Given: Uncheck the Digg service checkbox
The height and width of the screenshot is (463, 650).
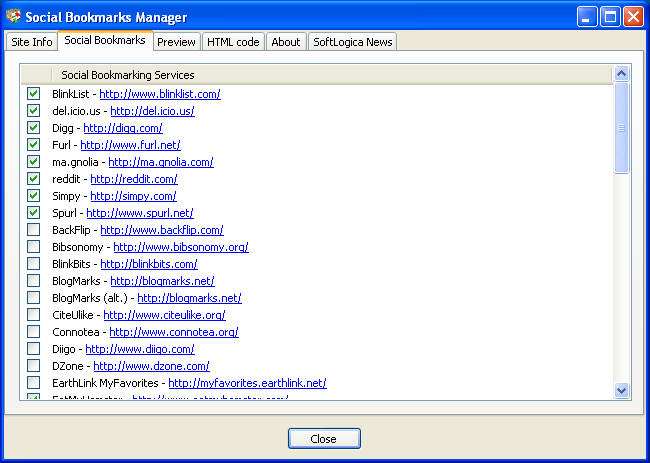Looking at the screenshot, I should (x=33, y=128).
